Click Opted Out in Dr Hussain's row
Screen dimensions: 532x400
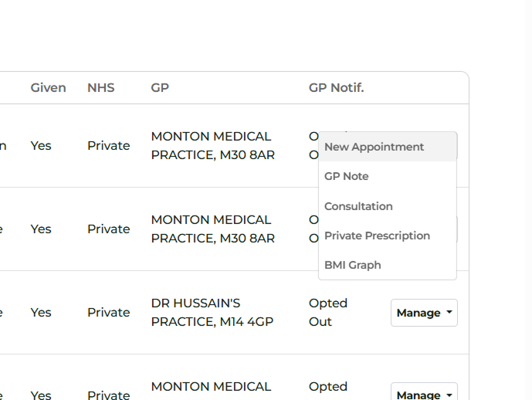tap(328, 312)
